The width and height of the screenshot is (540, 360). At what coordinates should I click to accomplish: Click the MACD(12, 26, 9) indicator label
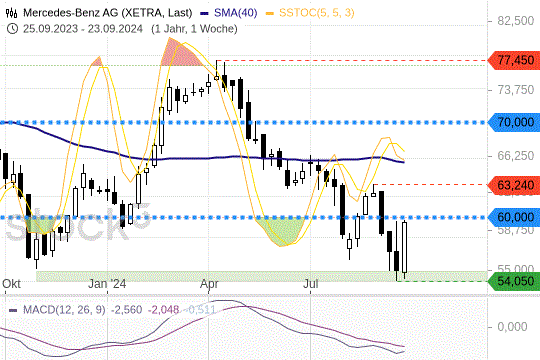[x=64, y=310]
